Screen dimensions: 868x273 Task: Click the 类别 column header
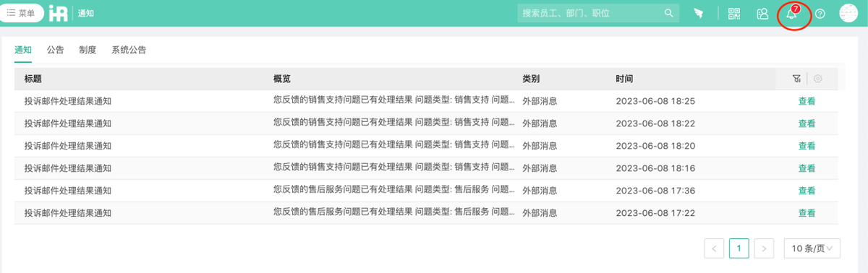click(x=531, y=79)
